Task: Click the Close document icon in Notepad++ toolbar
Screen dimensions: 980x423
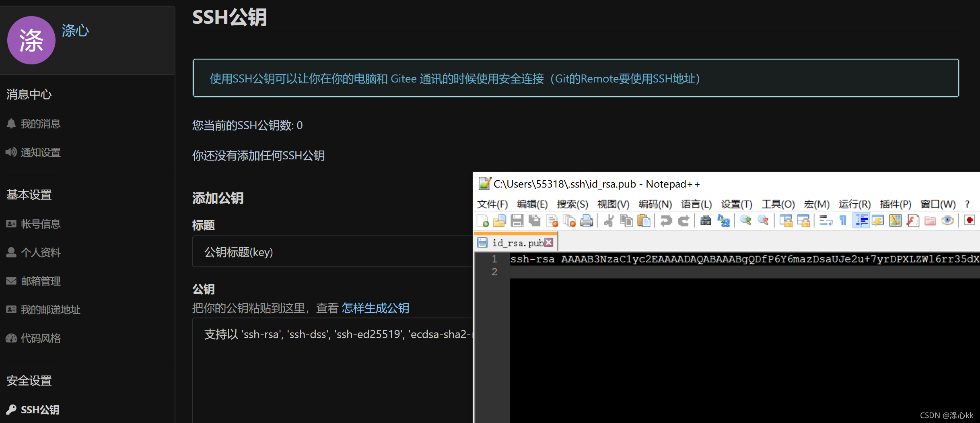Action: click(552, 221)
